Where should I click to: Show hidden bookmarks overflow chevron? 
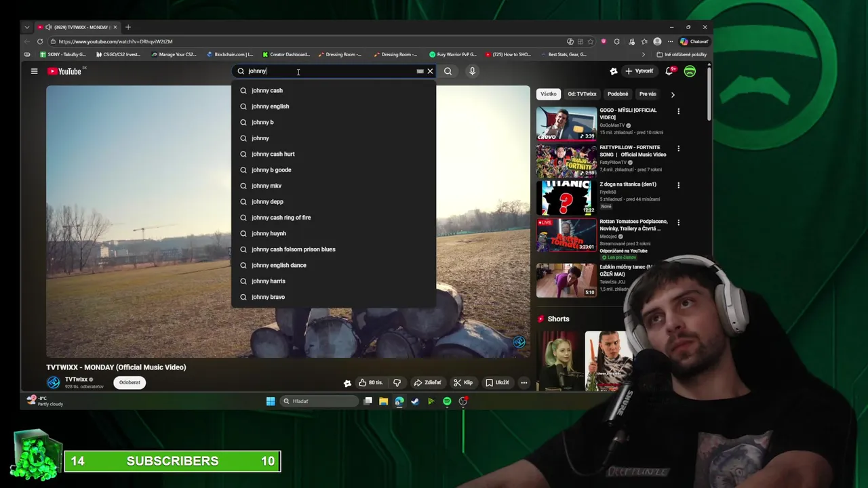tap(644, 54)
